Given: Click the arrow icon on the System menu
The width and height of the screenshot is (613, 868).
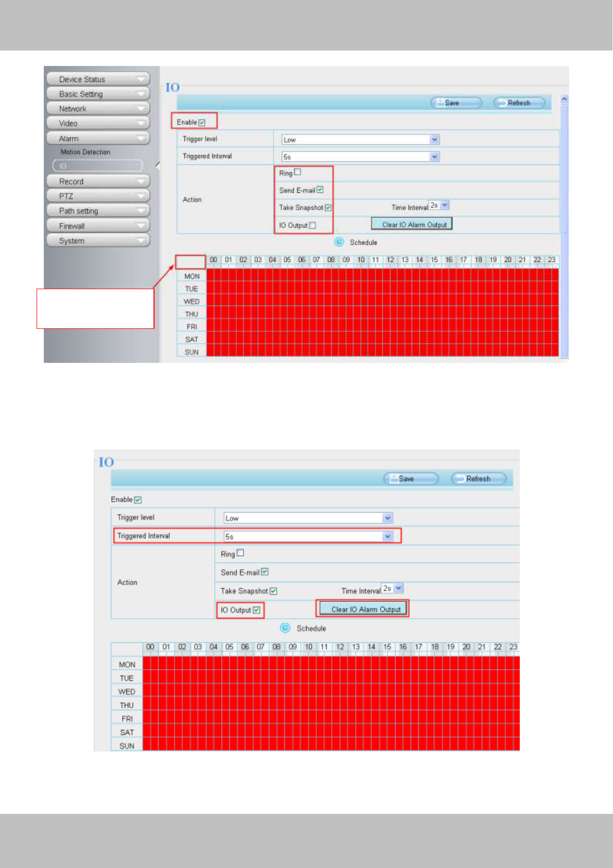Looking at the screenshot, I should click(141, 241).
